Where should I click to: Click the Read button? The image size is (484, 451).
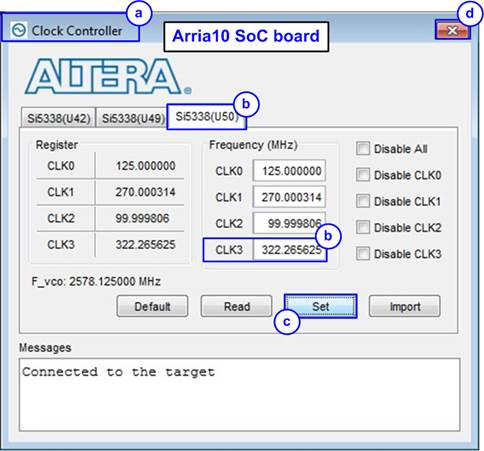[237, 306]
